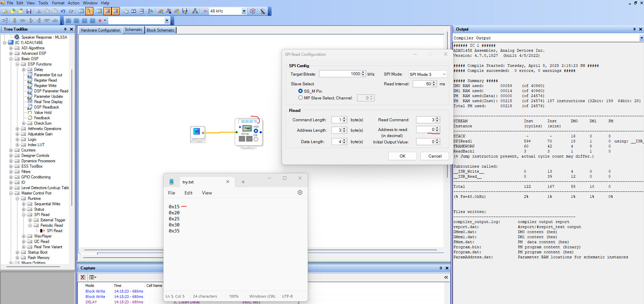
Task: Collapse the Master Control Port tree node
Action: (x=11, y=193)
